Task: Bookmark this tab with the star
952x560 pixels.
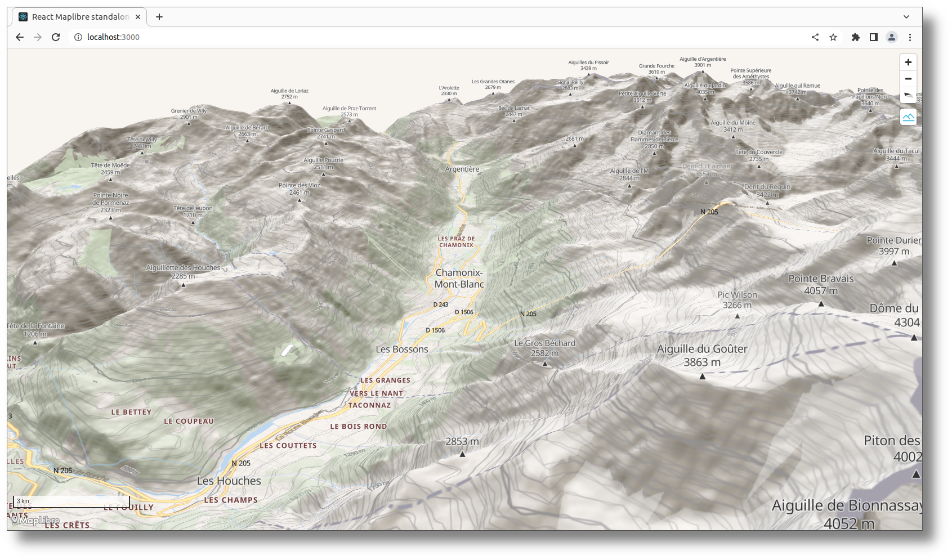Action: 833,37
